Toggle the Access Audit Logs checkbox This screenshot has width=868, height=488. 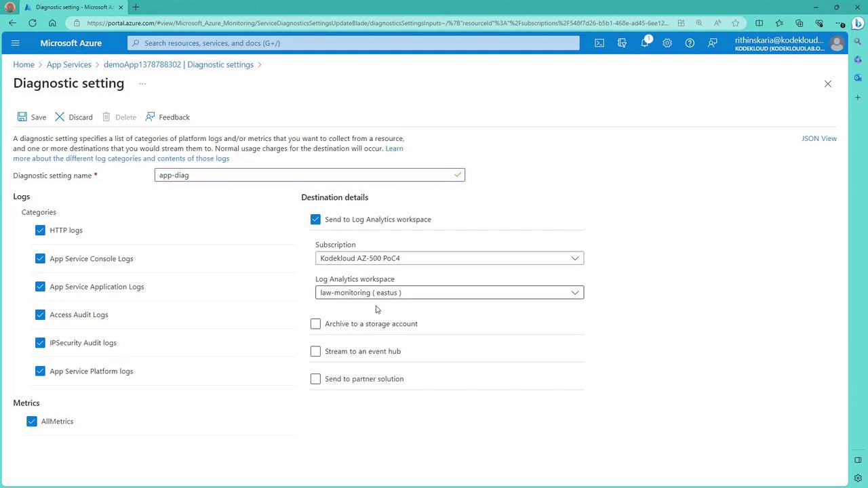[x=40, y=314]
